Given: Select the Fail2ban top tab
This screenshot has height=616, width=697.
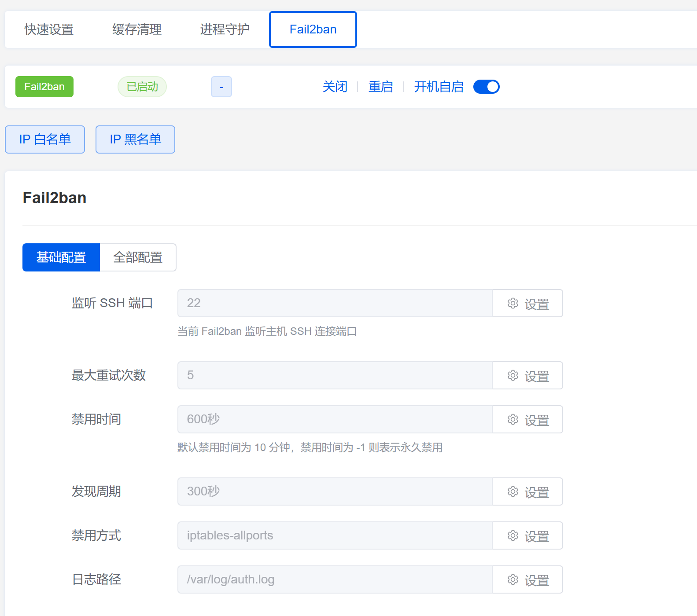Looking at the screenshot, I should pyautogui.click(x=313, y=29).
